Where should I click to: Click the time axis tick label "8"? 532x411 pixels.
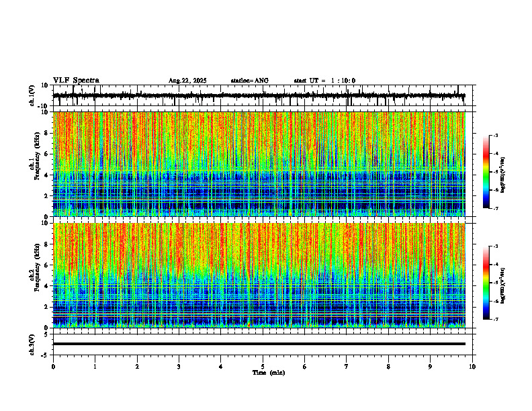pos(388,367)
